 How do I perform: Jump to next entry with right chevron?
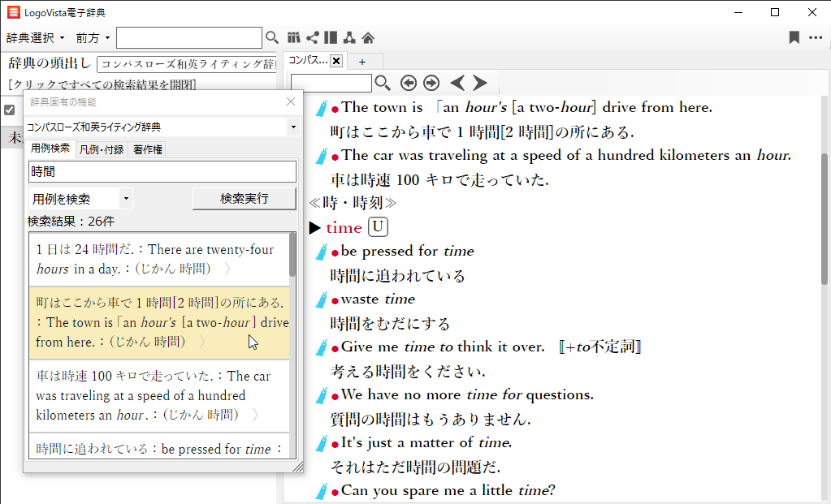[479, 83]
